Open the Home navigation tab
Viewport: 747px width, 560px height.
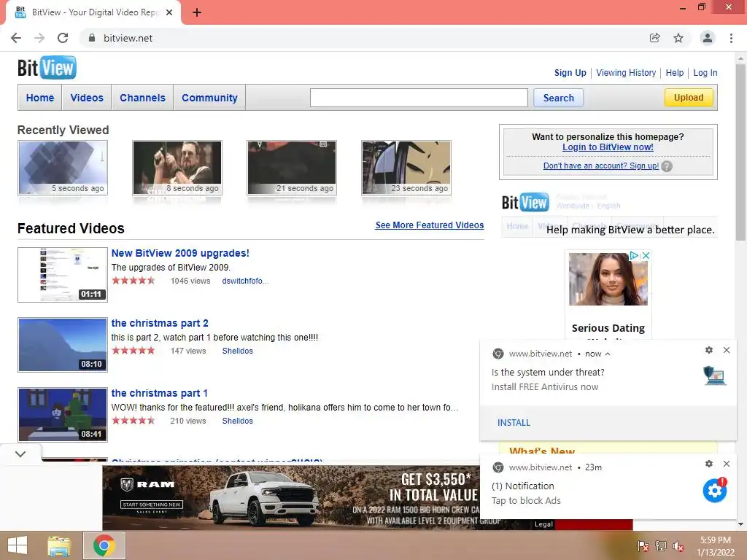[40, 98]
